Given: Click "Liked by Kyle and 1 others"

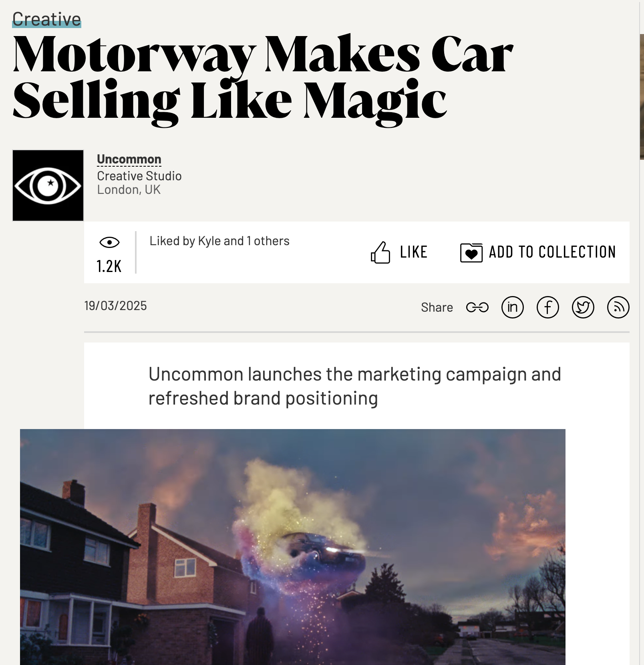Looking at the screenshot, I should pyautogui.click(x=219, y=241).
